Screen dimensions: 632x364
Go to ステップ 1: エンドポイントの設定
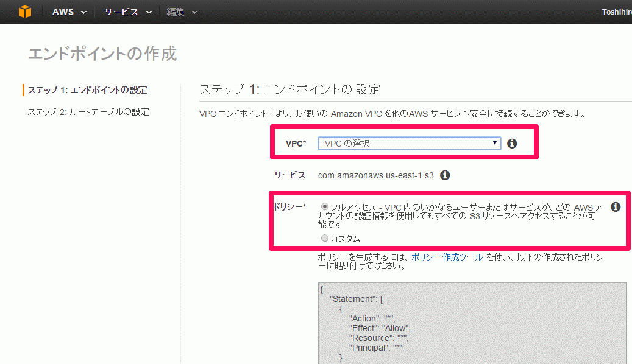click(x=87, y=90)
